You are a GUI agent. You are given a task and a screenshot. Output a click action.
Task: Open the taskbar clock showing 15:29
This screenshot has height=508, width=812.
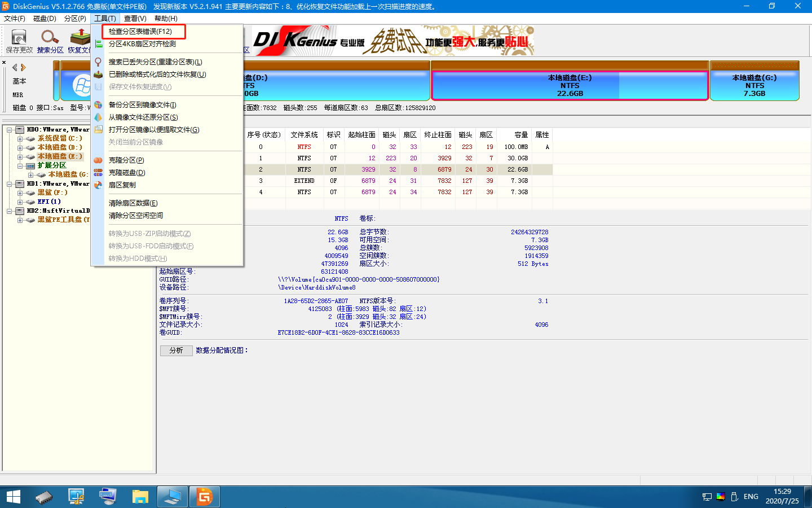pyautogui.click(x=782, y=497)
